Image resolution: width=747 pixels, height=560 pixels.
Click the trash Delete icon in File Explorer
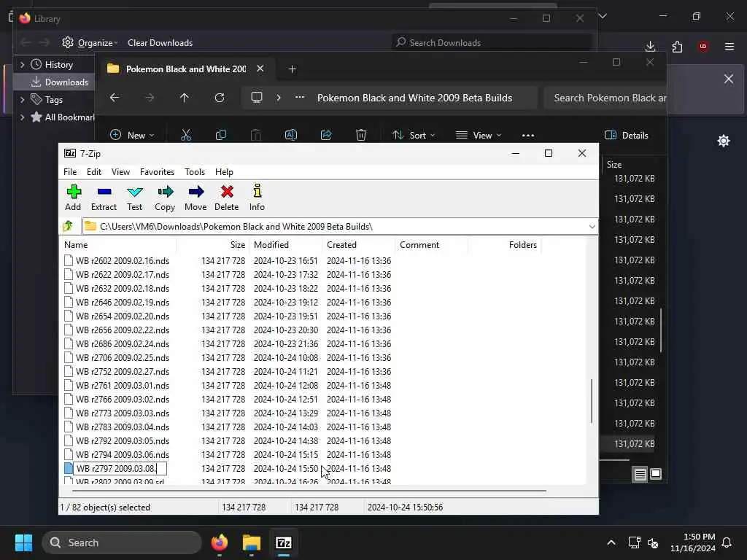(x=361, y=135)
